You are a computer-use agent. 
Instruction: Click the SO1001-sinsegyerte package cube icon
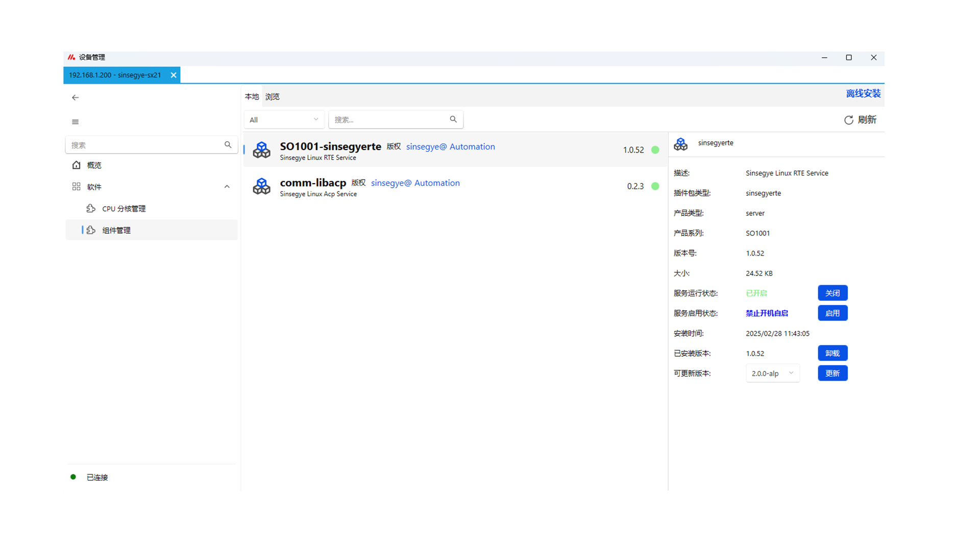coord(262,150)
